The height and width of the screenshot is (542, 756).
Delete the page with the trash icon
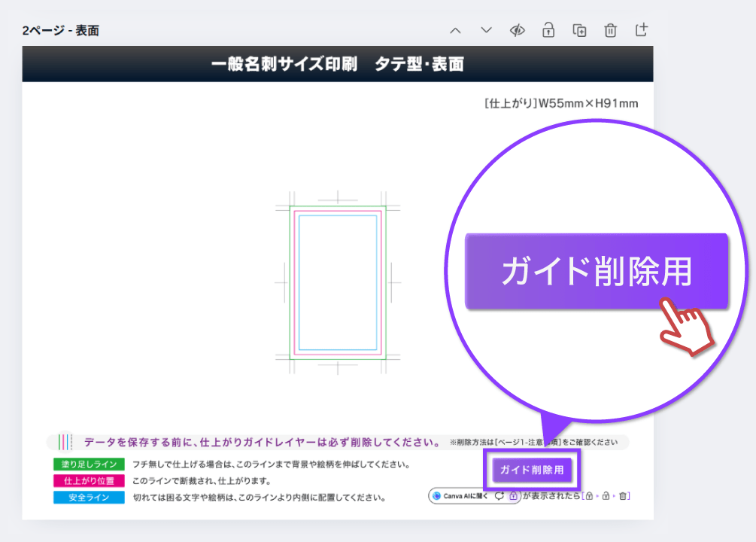[x=610, y=30]
